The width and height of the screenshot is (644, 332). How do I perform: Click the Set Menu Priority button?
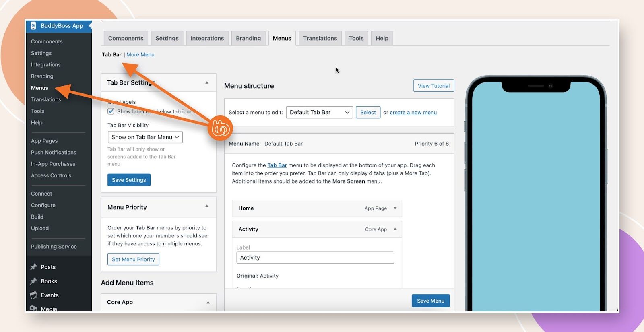point(133,259)
